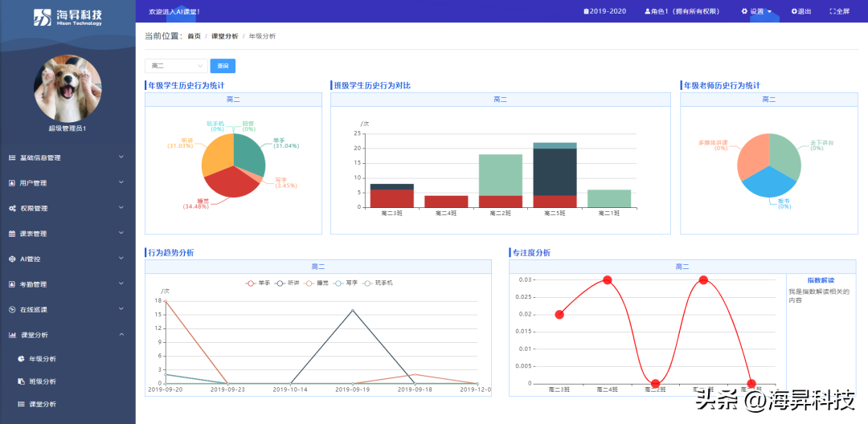Click 退出 logout link
Image resolution: width=868 pixels, height=424 pixels.
[x=801, y=11]
